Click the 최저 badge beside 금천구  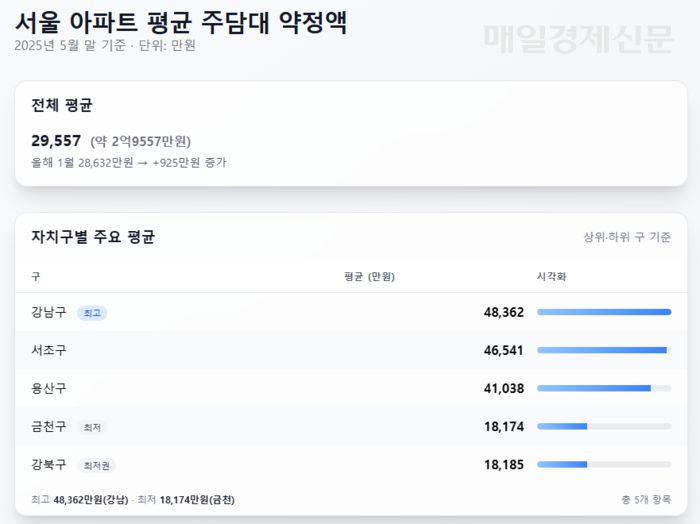tap(92, 427)
